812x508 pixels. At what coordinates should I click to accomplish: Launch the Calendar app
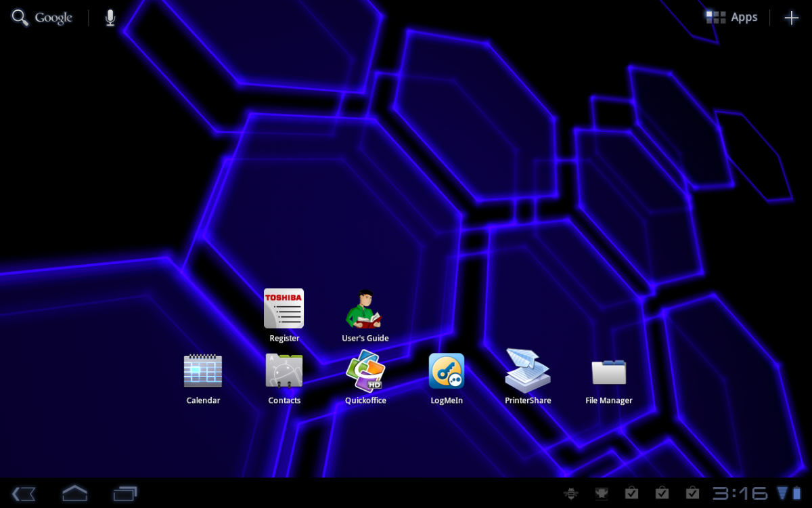[x=203, y=371]
